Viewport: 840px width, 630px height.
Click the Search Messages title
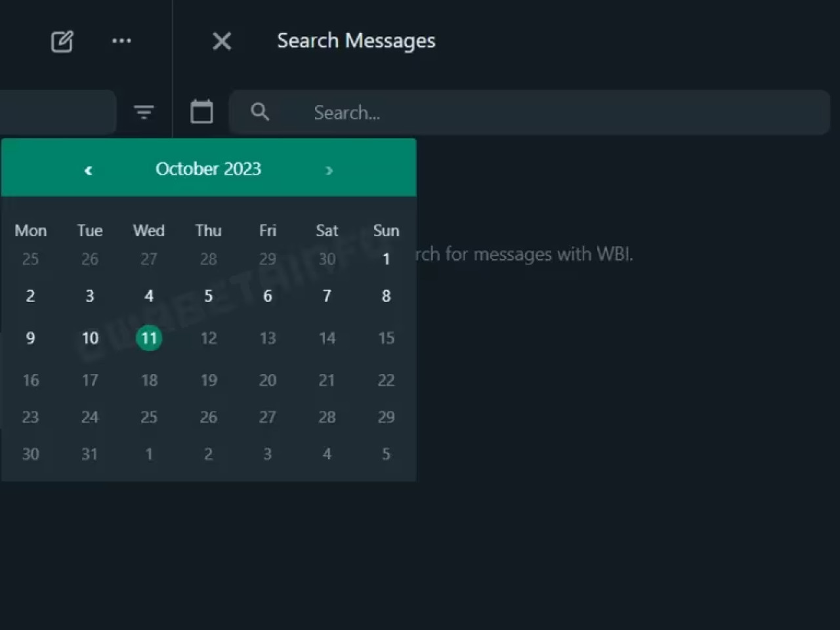point(356,41)
